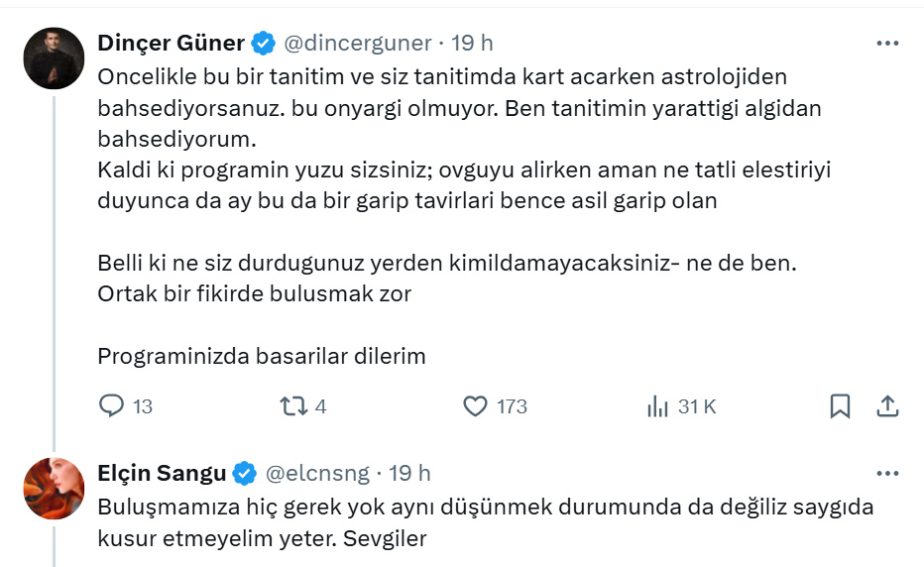Image resolution: width=924 pixels, height=567 pixels.
Task: Open more options on Dinçer Güner's tweet
Action: pos(887,44)
